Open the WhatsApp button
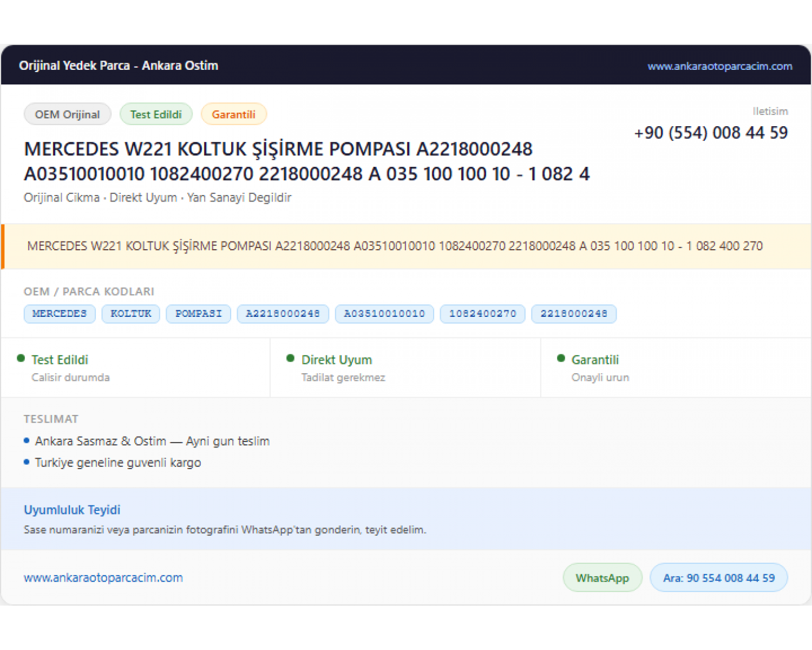 [603, 578]
